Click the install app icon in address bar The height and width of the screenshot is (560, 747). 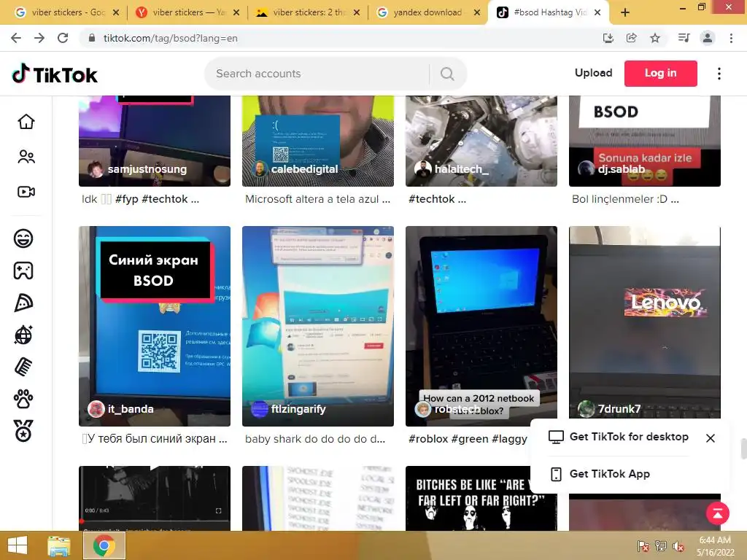[x=608, y=38]
